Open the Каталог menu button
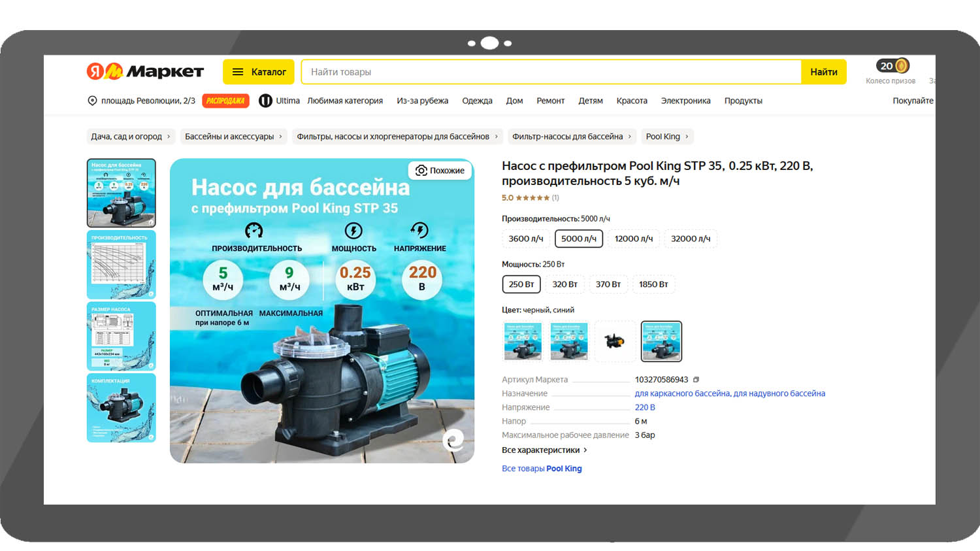 click(259, 72)
